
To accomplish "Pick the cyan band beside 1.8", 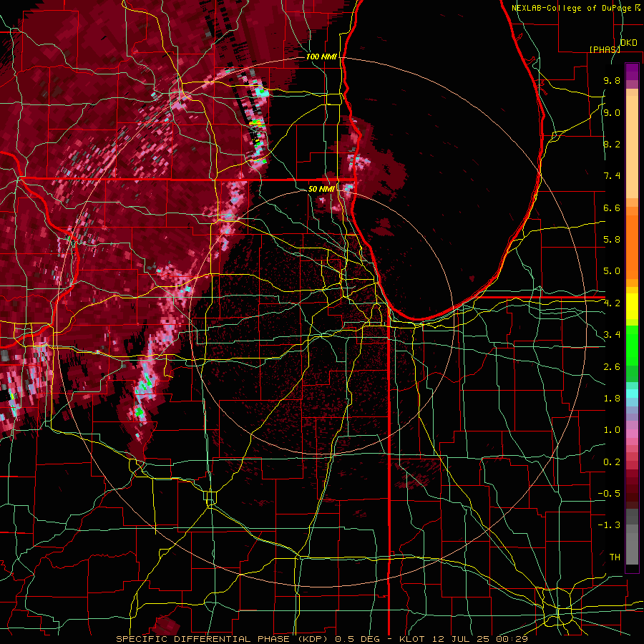I will coord(632,394).
